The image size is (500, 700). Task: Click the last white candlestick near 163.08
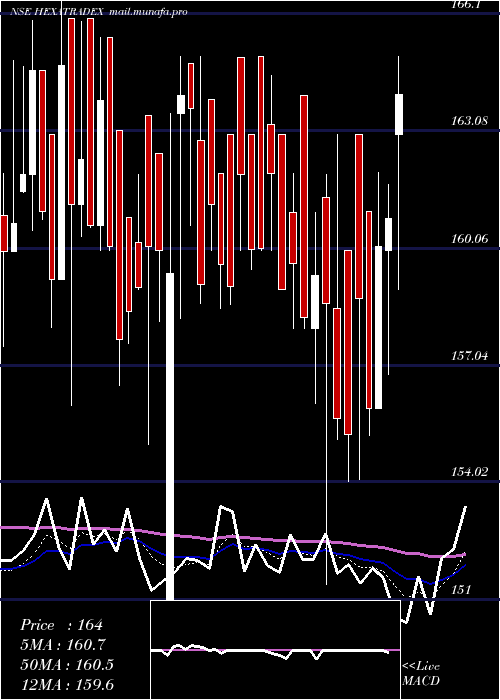pyautogui.click(x=399, y=114)
